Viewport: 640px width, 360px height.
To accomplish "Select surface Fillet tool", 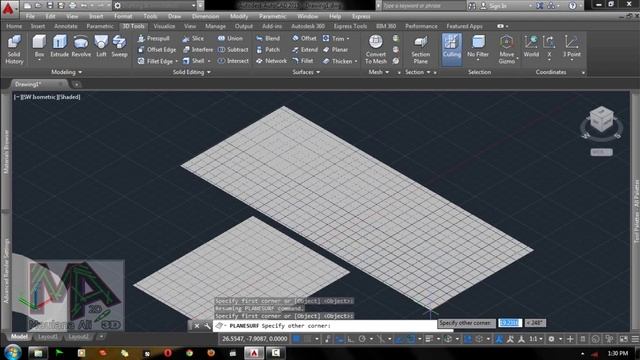I will (303, 61).
